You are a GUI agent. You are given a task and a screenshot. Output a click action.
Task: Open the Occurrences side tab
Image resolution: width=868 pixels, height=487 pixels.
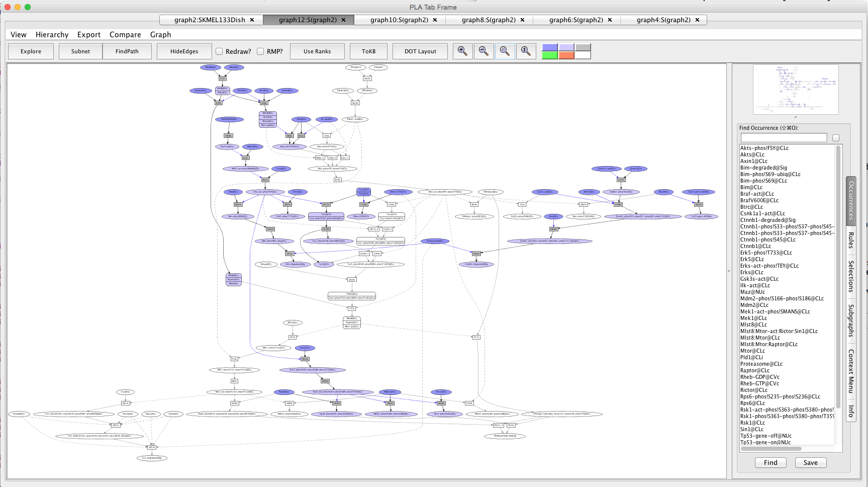851,200
